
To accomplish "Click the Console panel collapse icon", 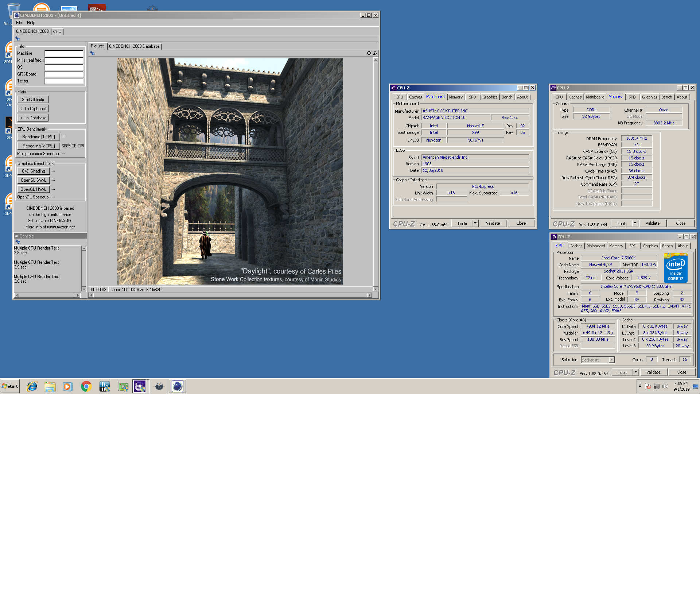I will (x=16, y=236).
